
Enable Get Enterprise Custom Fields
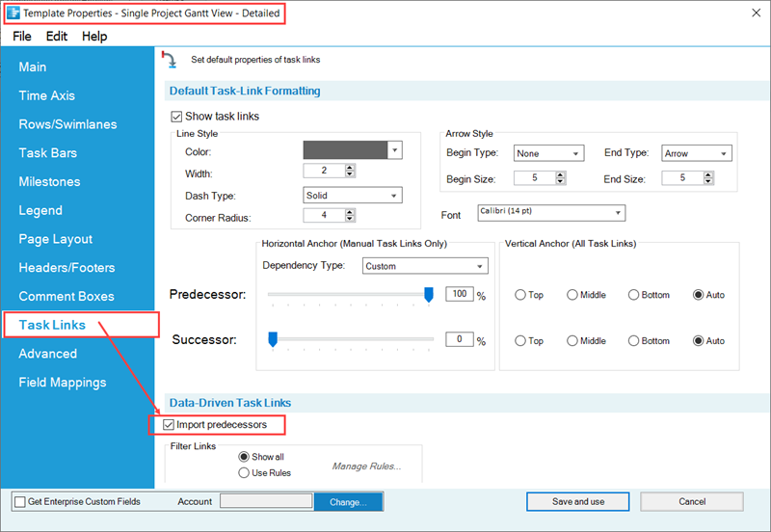(20, 501)
